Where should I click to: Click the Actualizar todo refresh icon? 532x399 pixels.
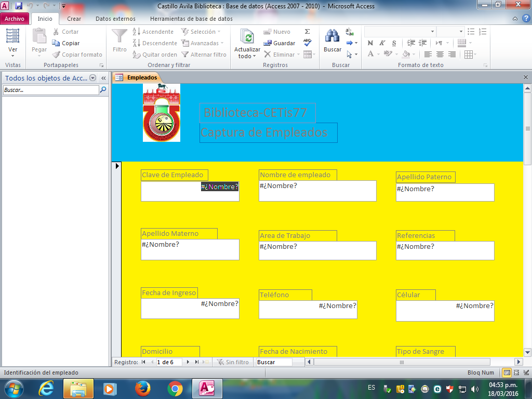click(x=247, y=37)
